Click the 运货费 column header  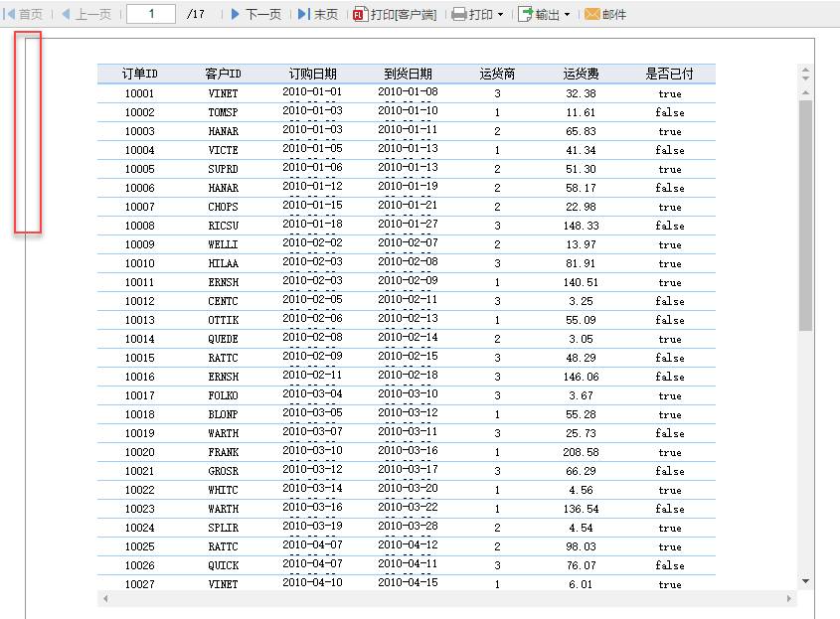[581, 74]
